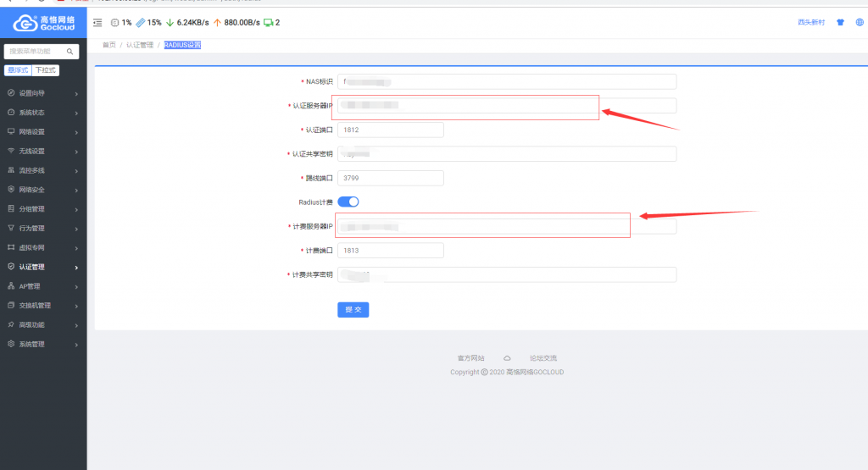Click into the NAS标识 input field
Viewport: 868px width, 470px height.
507,82
